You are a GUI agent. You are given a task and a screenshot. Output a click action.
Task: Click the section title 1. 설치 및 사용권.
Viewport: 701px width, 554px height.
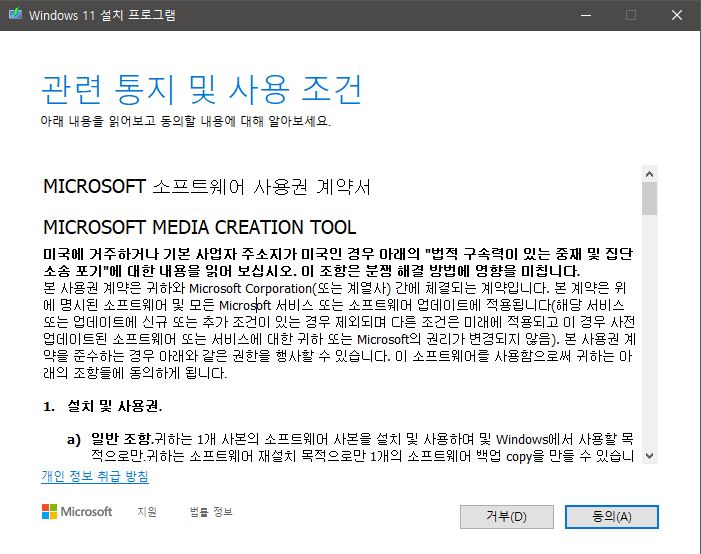pyautogui.click(x=103, y=406)
